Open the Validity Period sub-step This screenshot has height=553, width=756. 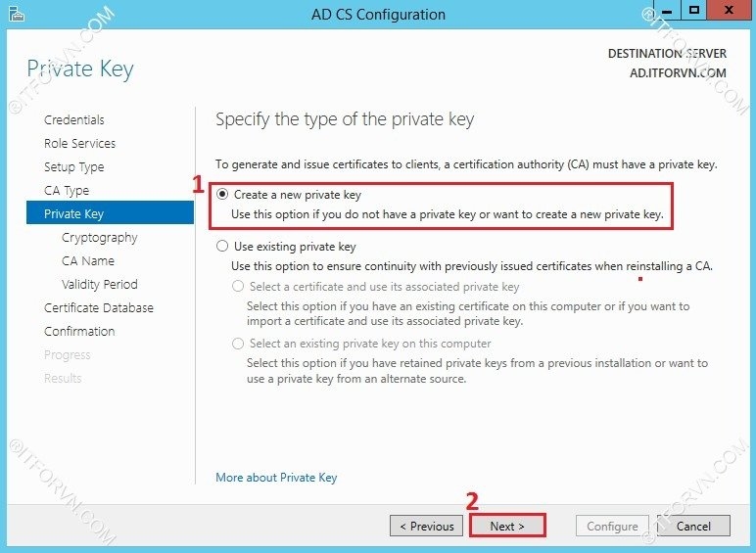tap(99, 284)
